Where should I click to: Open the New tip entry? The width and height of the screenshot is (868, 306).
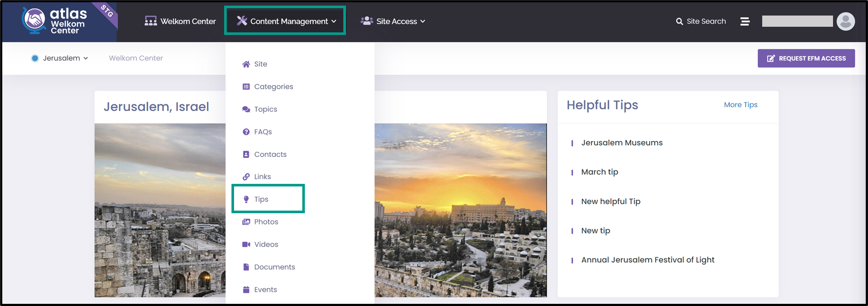[596, 231]
